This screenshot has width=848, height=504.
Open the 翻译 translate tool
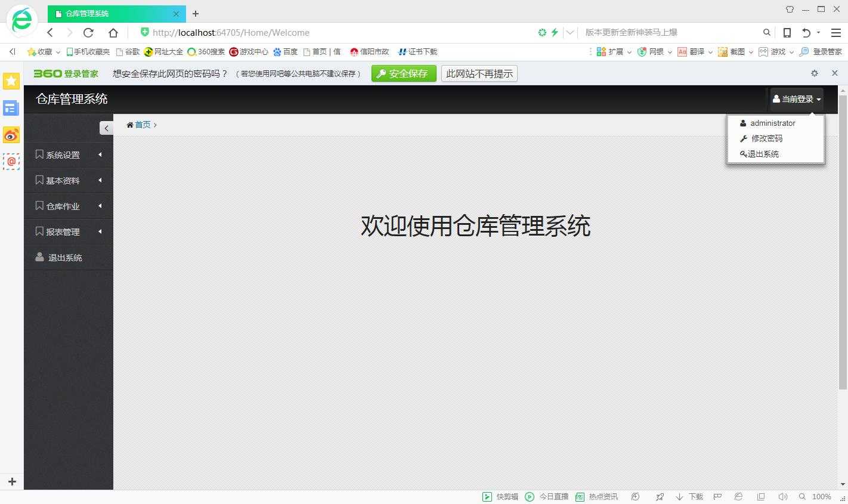695,52
